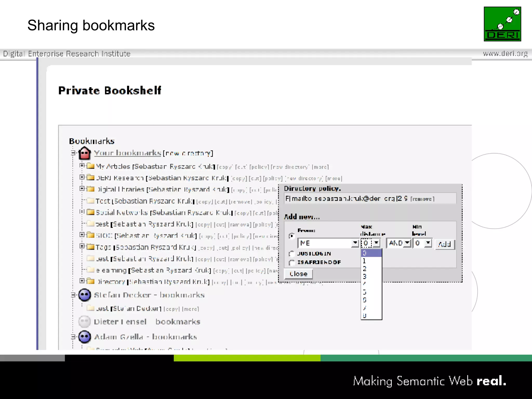Image resolution: width=532 pixels, height=399 pixels.
Task: Choose 1 in the max distance list
Action: 371,261
